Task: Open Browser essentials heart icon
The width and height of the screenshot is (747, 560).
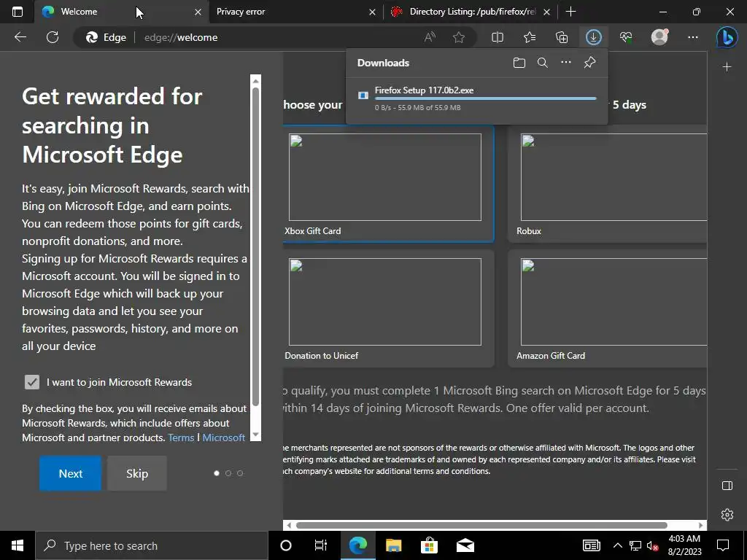Action: click(626, 37)
